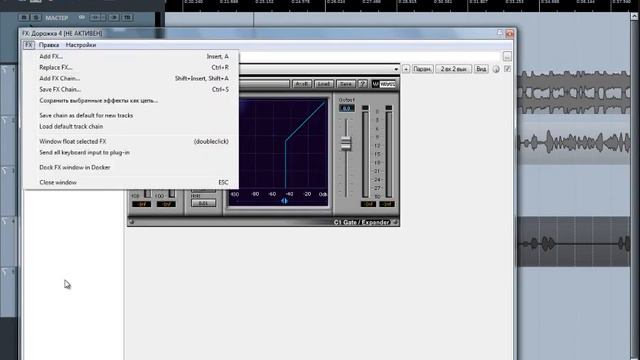Click the button below the HiFi label
Screen dimensions: 640x360
click(x=203, y=203)
